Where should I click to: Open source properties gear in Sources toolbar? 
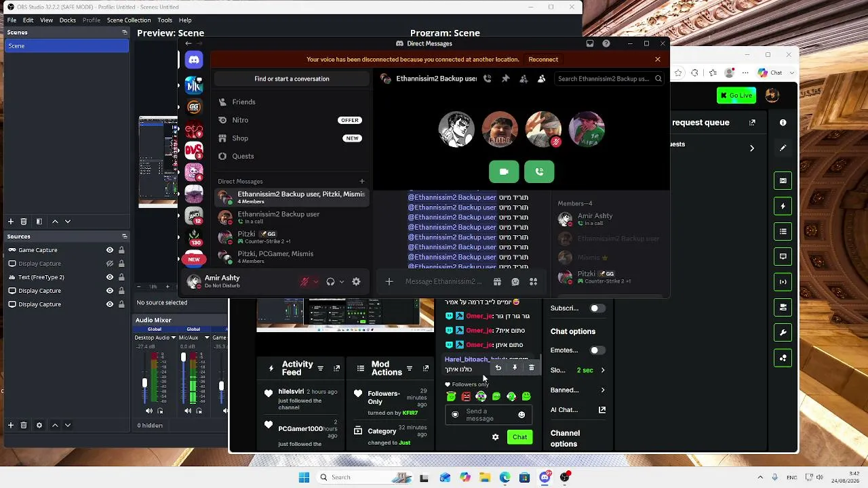pyautogui.click(x=39, y=425)
